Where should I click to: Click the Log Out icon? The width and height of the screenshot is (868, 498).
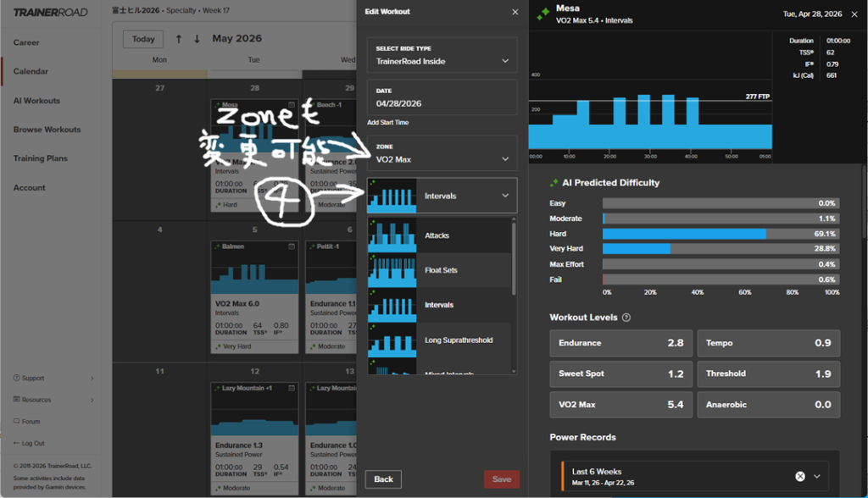16,443
